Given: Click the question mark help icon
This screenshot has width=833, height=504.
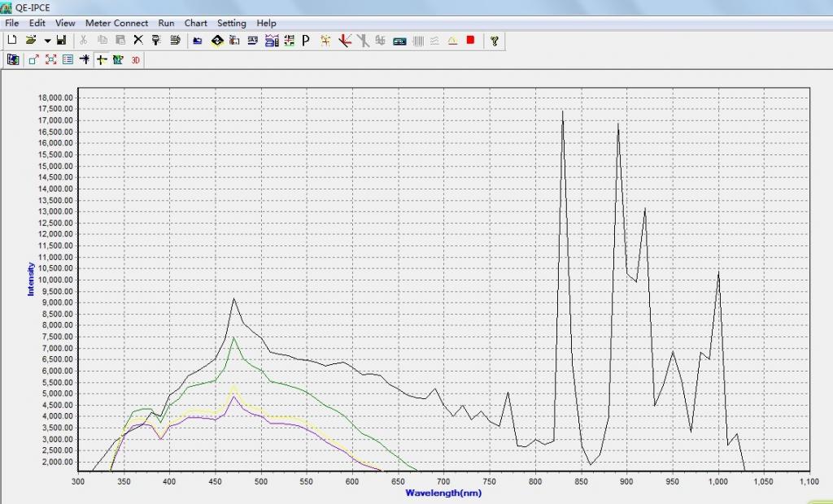Looking at the screenshot, I should click(x=493, y=40).
